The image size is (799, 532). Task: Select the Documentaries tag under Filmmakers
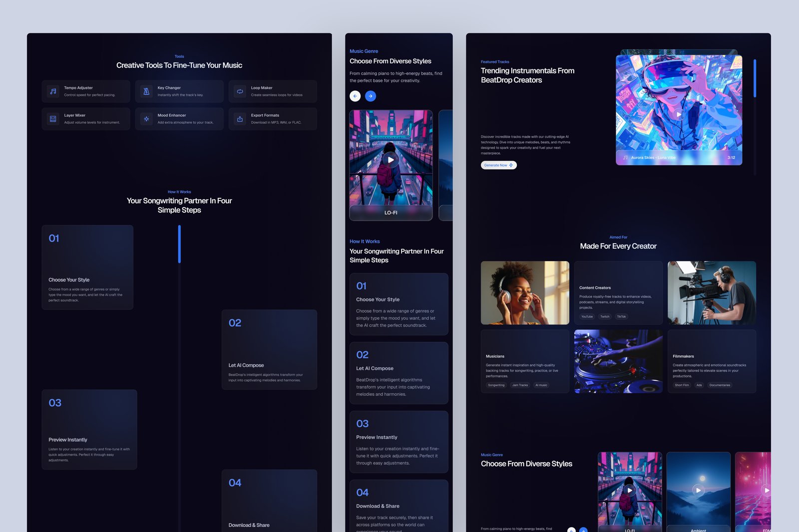coord(719,385)
